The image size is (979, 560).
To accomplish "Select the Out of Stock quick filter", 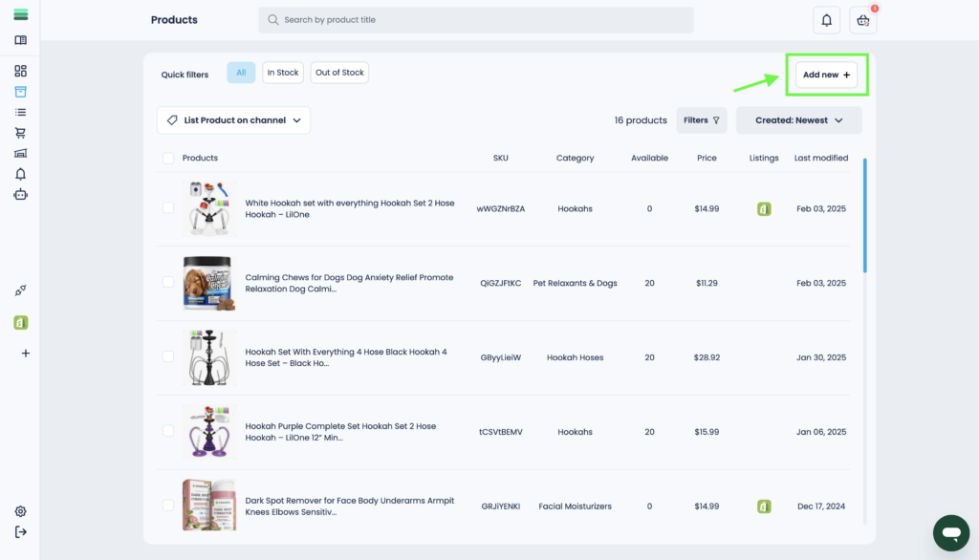I will [x=339, y=73].
